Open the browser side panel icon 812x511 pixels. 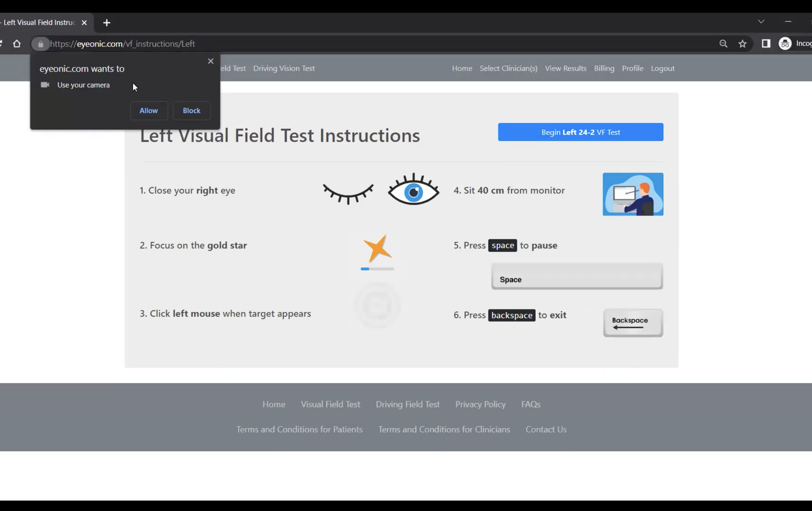tap(766, 44)
